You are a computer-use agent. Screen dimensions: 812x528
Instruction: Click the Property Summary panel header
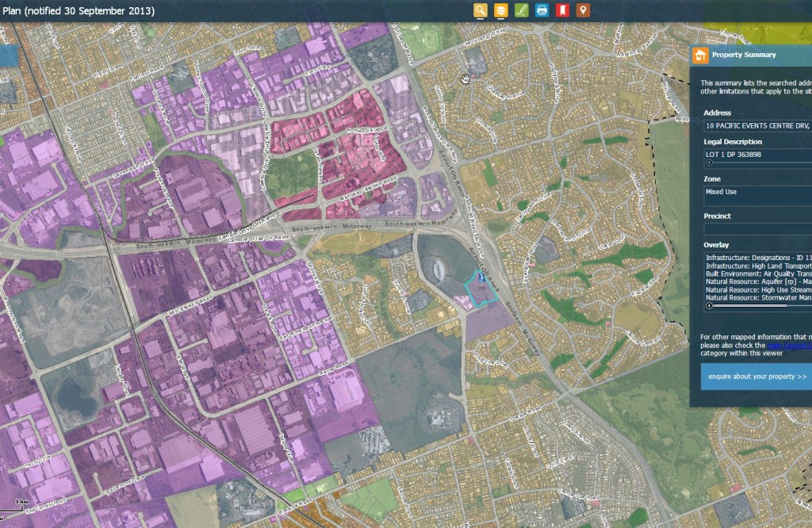(x=753, y=55)
